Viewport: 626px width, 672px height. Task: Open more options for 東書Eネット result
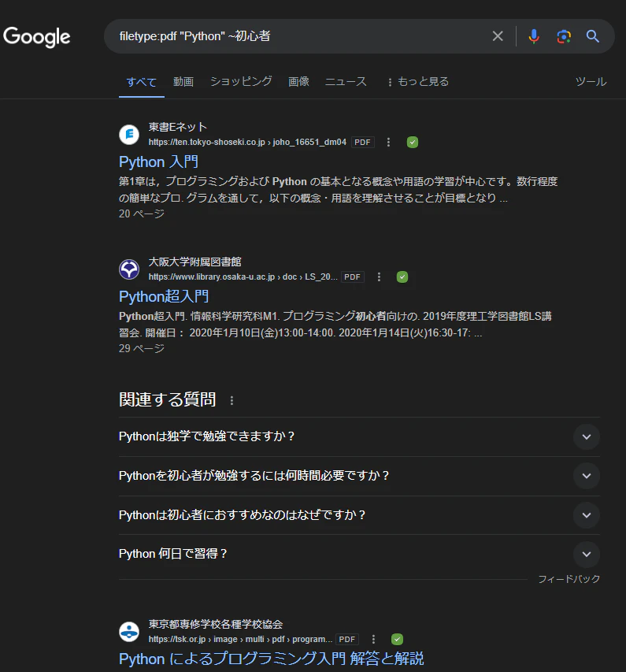pyautogui.click(x=389, y=143)
